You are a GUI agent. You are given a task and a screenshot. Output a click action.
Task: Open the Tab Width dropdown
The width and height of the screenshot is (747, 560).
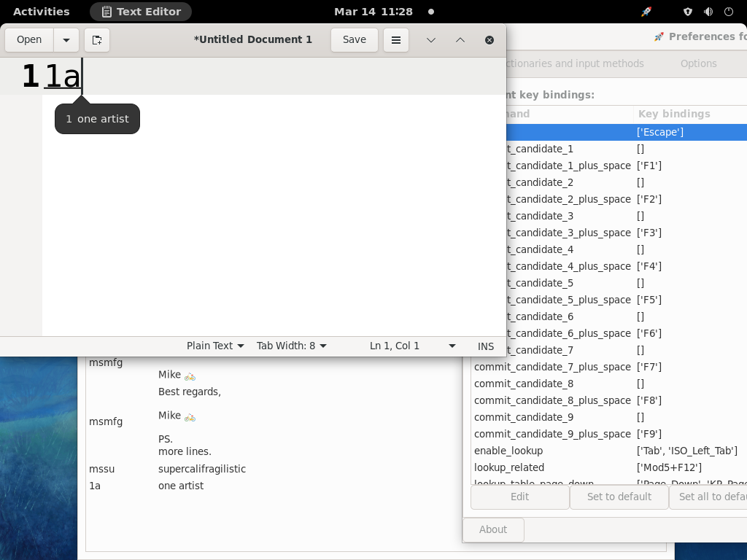(291, 346)
